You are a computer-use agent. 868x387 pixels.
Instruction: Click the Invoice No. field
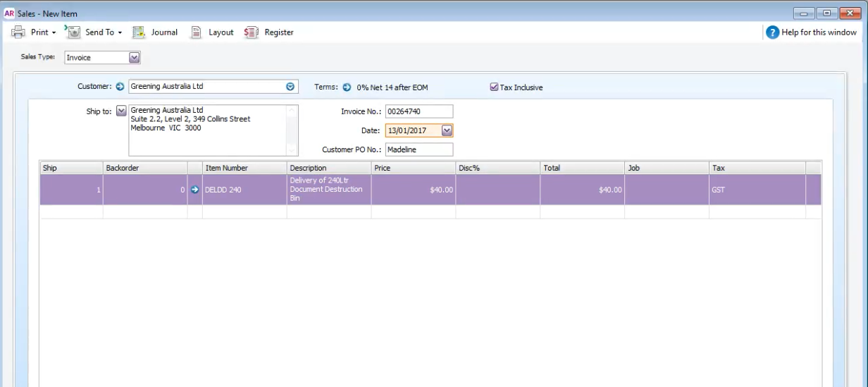[x=419, y=111]
